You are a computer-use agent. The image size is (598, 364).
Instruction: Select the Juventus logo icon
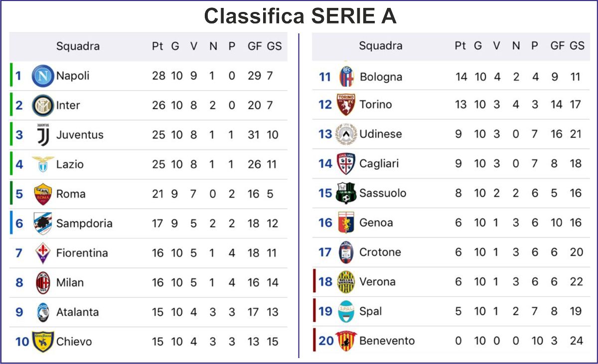43,135
